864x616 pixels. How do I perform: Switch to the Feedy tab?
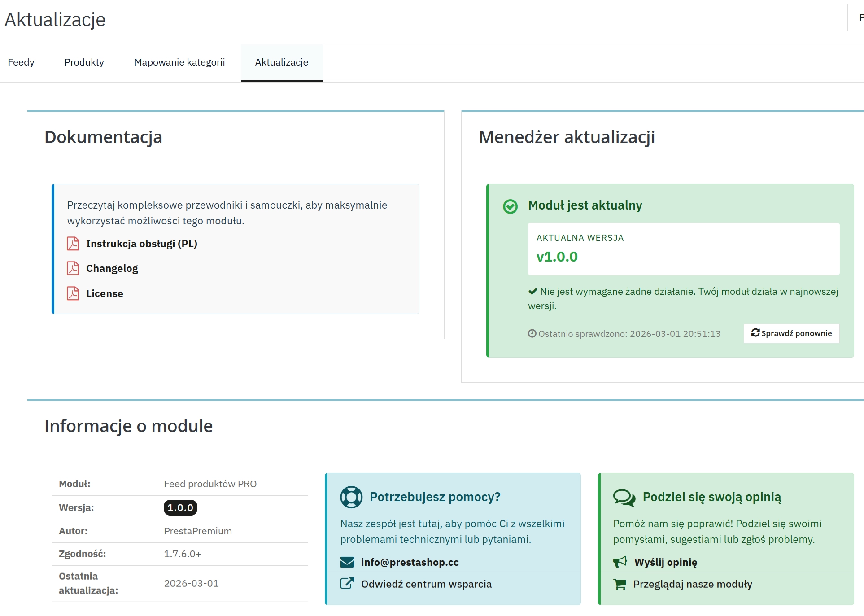pos(21,62)
